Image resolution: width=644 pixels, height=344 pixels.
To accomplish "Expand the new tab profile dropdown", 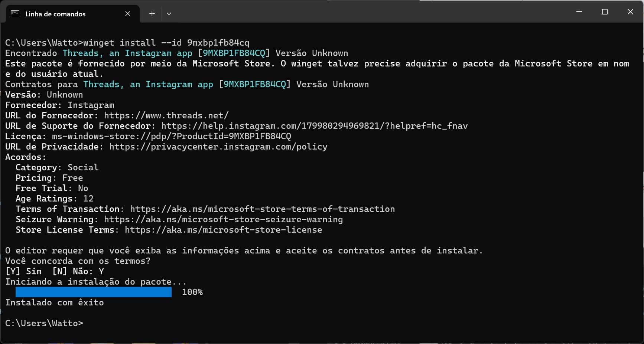I will 169,14.
